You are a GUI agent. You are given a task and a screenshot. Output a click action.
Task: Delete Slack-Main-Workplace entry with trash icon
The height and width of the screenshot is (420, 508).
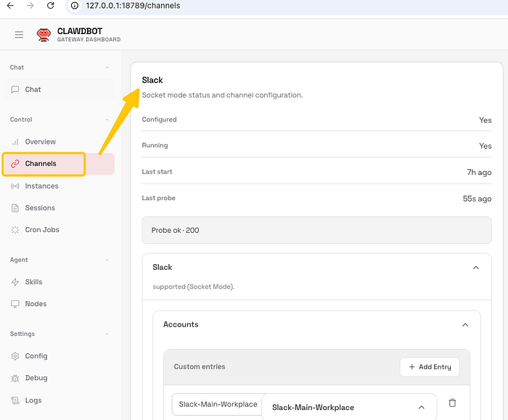[452, 403]
